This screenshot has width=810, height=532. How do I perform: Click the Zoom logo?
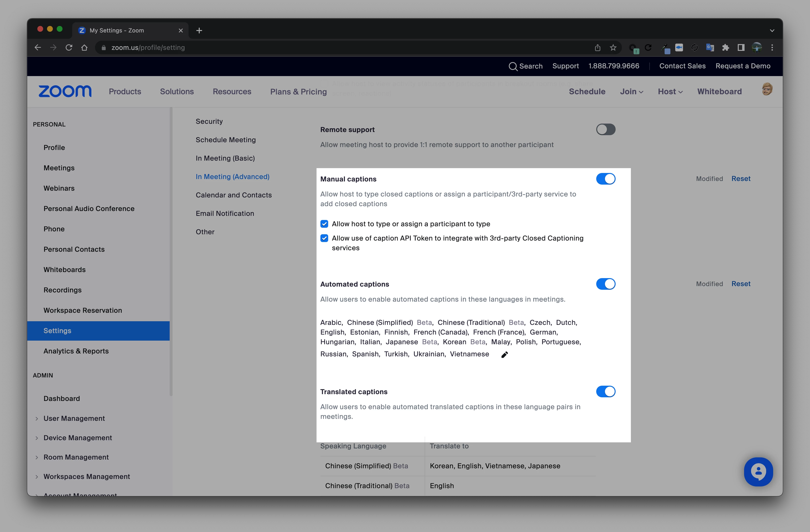coord(65,91)
